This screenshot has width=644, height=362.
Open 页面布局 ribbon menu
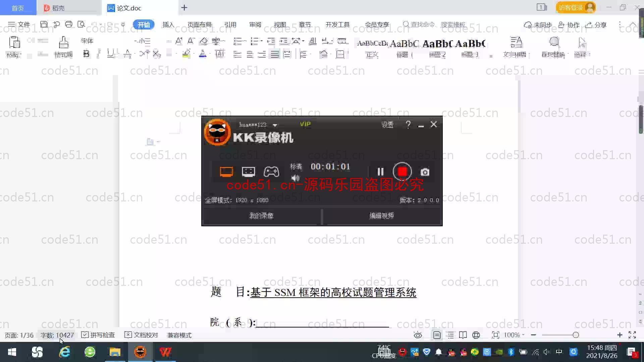199,25
